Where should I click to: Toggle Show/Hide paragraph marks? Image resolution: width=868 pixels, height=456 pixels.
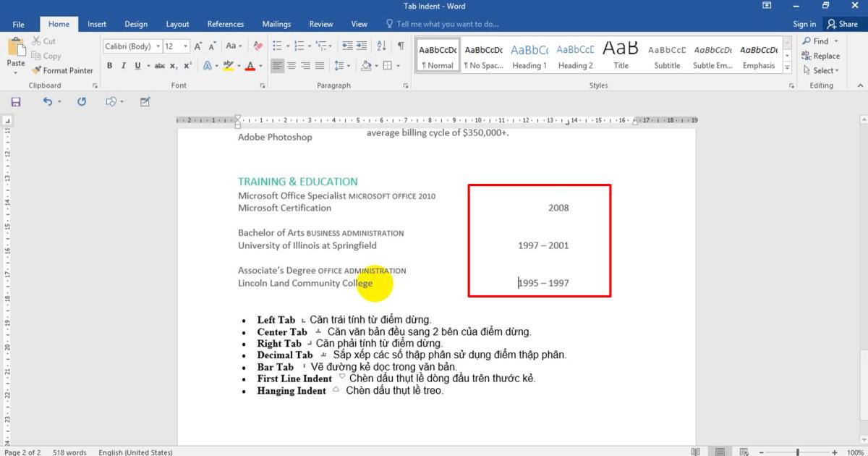click(x=401, y=46)
